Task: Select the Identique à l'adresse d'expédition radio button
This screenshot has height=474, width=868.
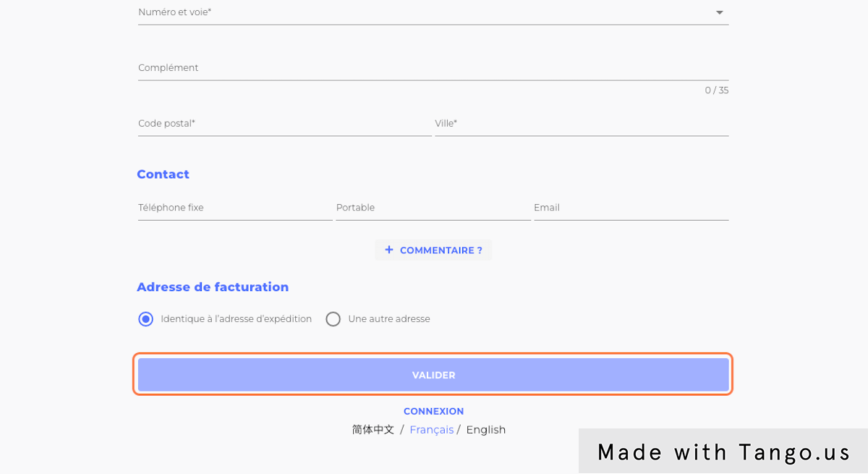Action: 145,318
